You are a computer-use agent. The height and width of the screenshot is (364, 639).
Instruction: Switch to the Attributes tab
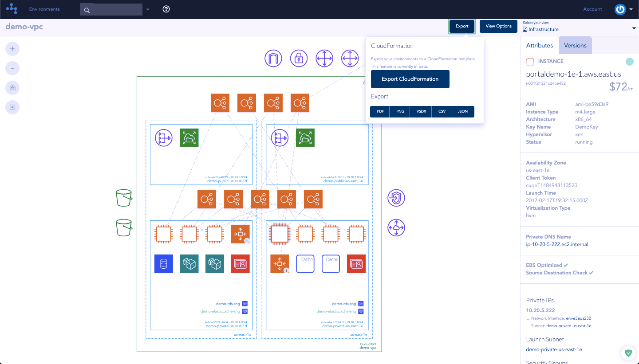click(539, 45)
